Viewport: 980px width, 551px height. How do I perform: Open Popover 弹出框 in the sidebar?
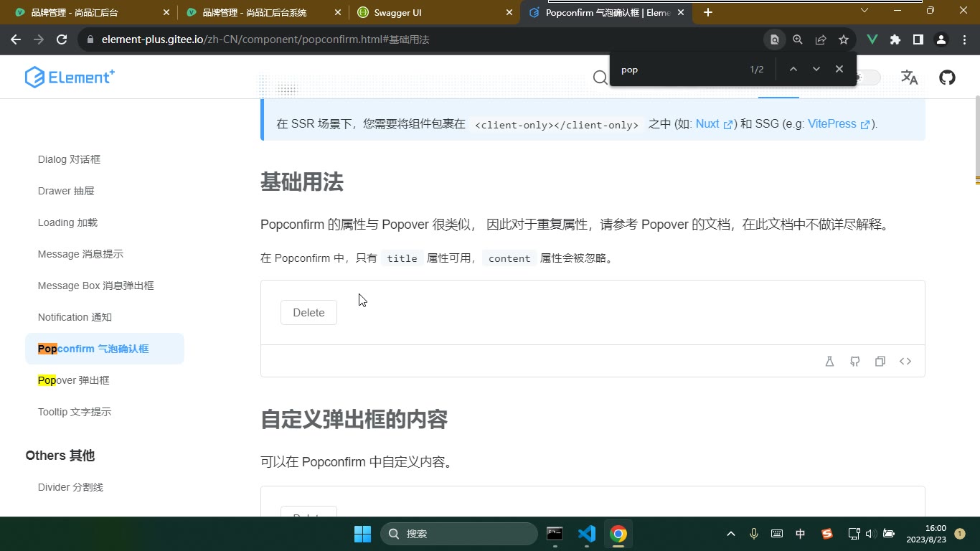point(74,380)
